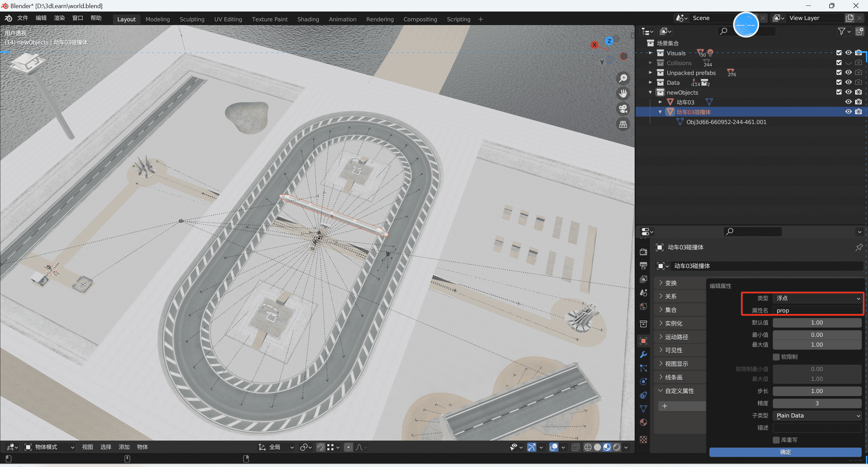
Task: Toggle show gizmo button
Action: click(x=532, y=447)
